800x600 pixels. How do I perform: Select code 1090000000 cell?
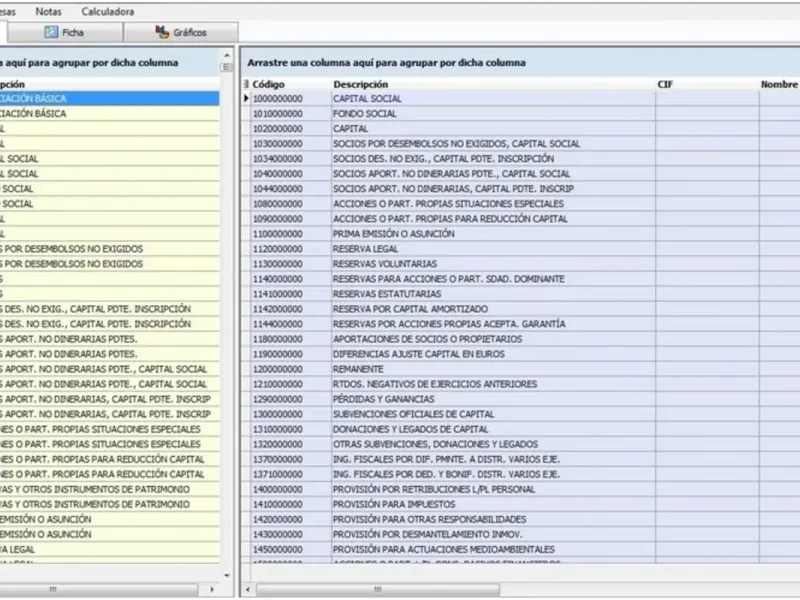point(291,219)
